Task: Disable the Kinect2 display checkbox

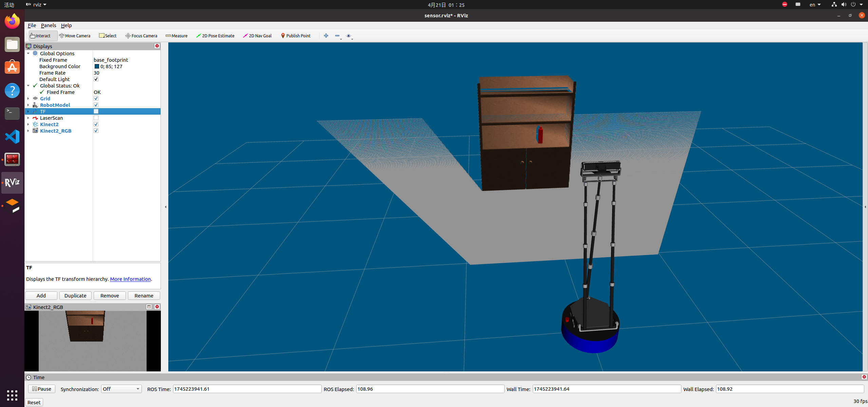Action: [x=96, y=124]
